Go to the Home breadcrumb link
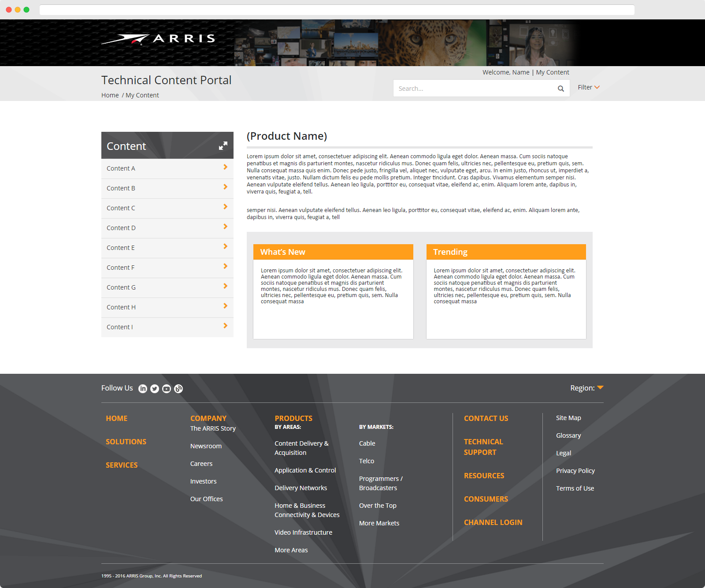The image size is (705, 588). (x=110, y=95)
